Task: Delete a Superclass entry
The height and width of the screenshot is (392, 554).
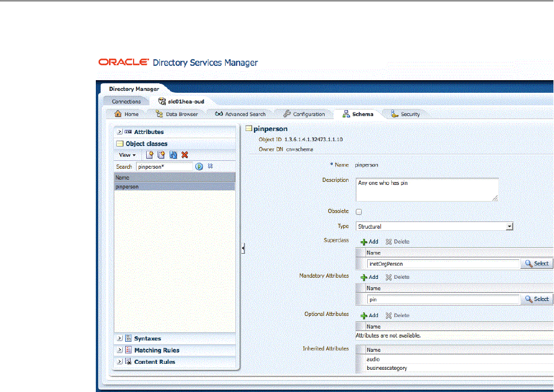Action: [x=398, y=242]
